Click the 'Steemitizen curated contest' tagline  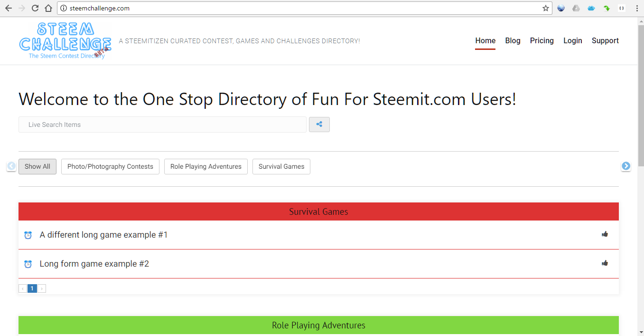(x=239, y=41)
